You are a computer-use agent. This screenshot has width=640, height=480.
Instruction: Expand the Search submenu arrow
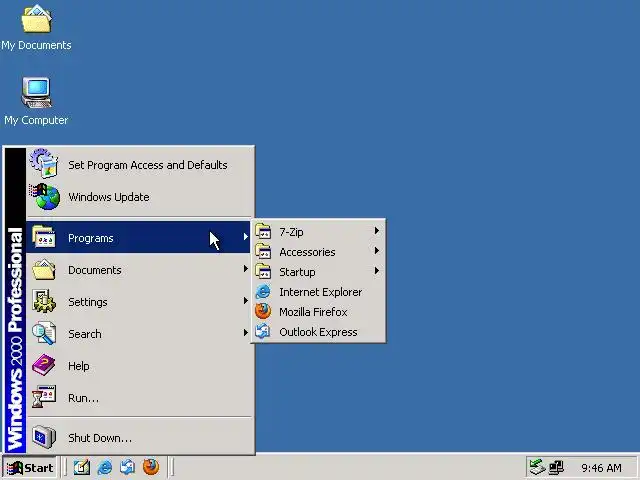pos(245,333)
